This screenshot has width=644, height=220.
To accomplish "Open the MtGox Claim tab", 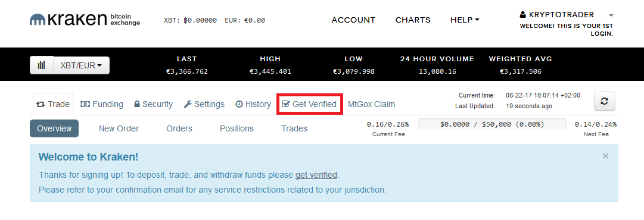I will (371, 104).
